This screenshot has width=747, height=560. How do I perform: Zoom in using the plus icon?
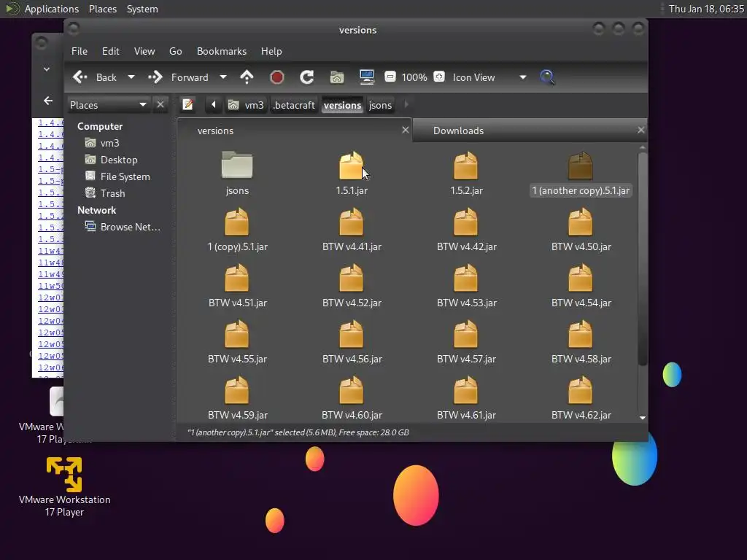click(439, 77)
